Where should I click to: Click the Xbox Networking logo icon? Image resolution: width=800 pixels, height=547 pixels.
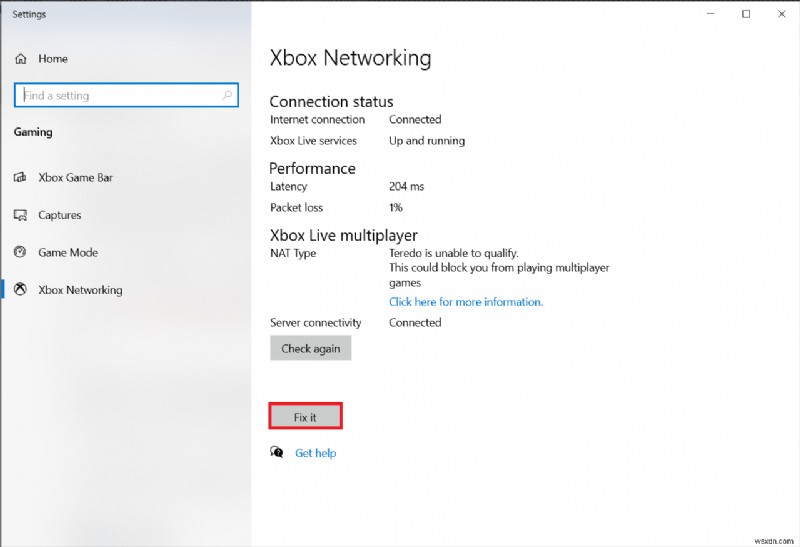coord(19,290)
